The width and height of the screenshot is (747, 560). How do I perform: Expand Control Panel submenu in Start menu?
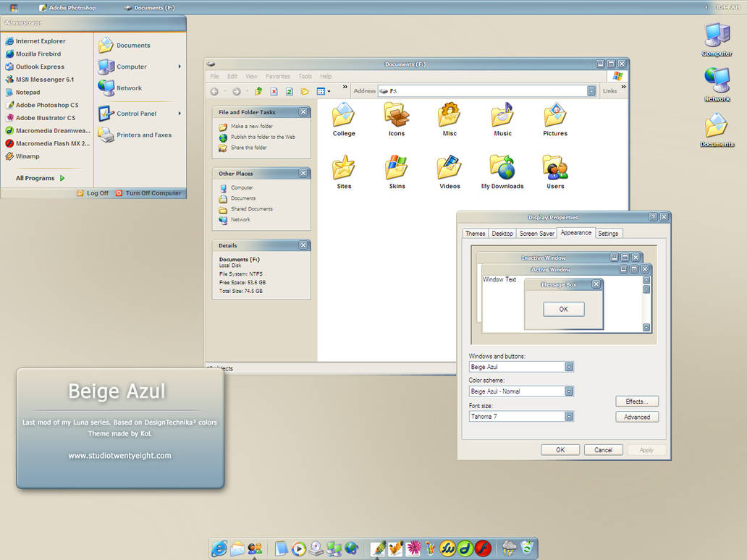[x=140, y=114]
